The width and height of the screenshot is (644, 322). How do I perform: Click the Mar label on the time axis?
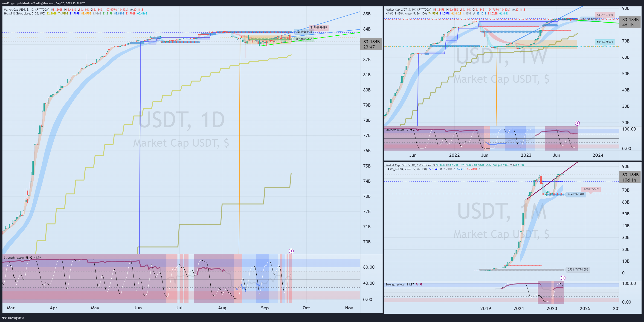pyautogui.click(x=11, y=308)
